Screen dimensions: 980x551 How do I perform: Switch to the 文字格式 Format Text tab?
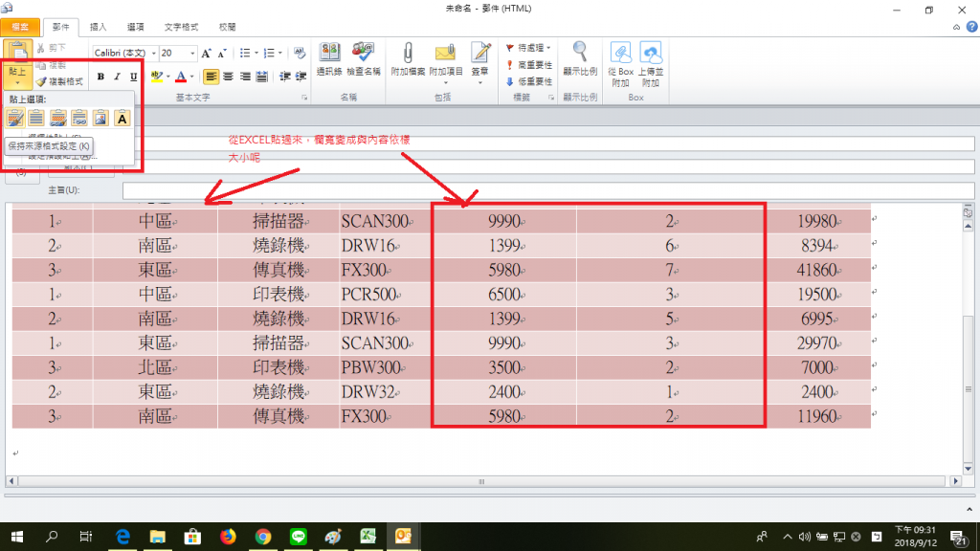pyautogui.click(x=181, y=27)
